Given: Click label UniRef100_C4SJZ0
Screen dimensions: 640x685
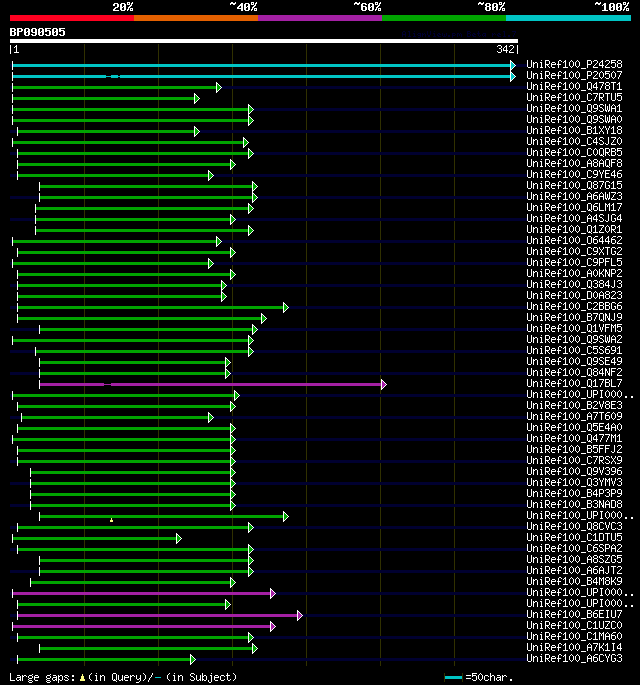Looking at the screenshot, I should [x=574, y=141].
